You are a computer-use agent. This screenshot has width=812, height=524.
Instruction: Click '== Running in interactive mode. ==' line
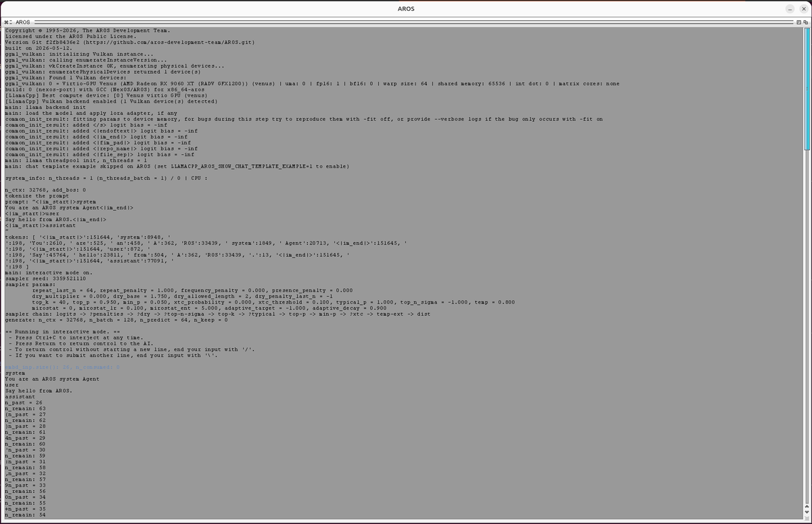(62, 331)
